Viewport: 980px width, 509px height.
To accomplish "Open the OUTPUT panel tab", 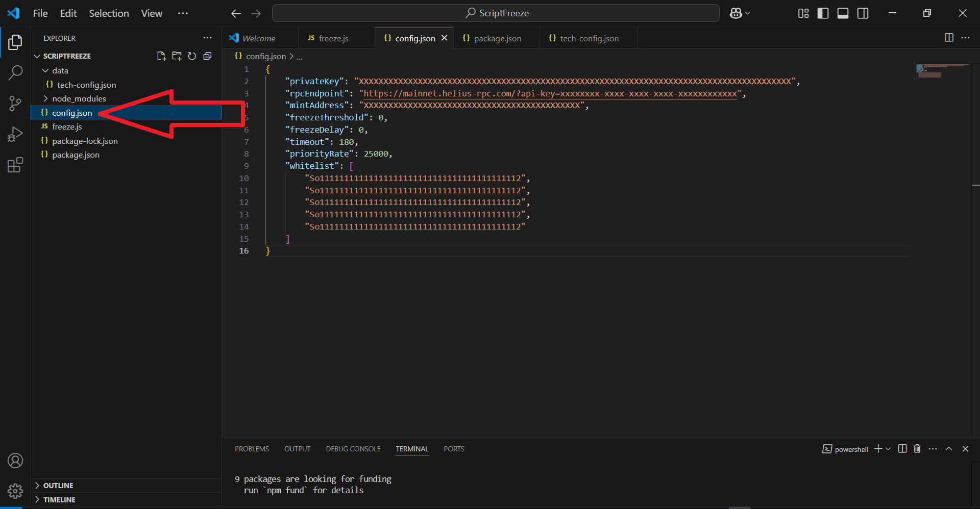I will point(297,449).
